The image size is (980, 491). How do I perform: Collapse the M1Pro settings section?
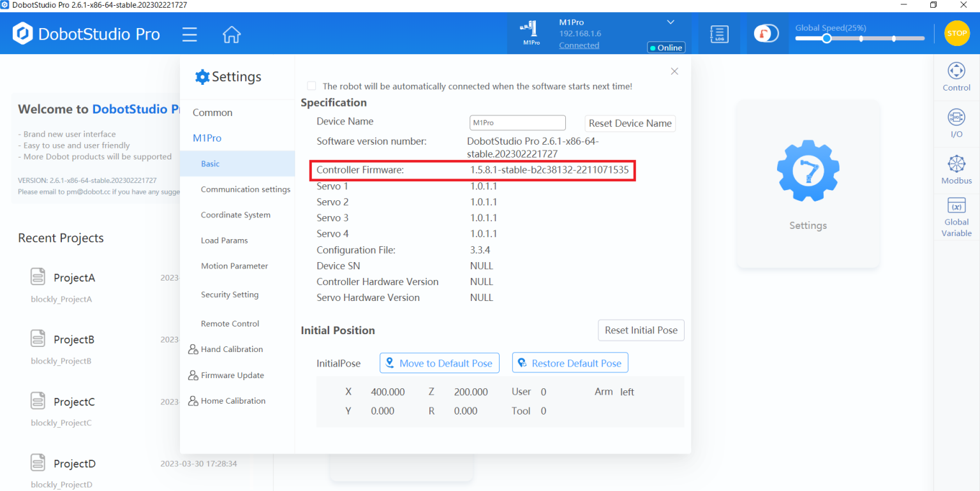(x=207, y=138)
